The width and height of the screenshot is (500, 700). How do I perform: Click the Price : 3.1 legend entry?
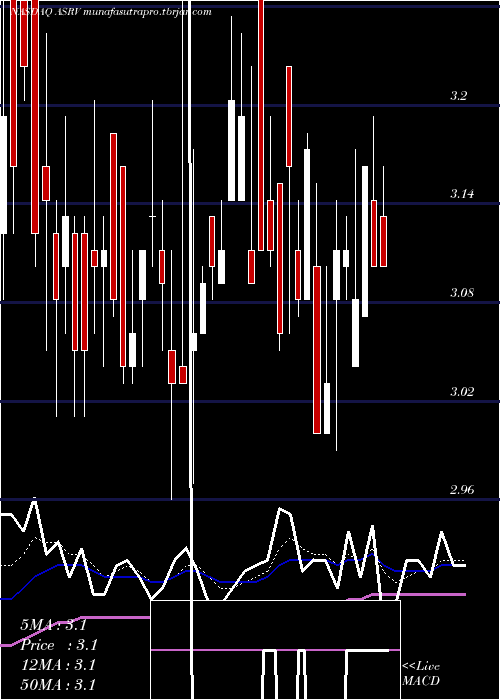pyautogui.click(x=58, y=645)
